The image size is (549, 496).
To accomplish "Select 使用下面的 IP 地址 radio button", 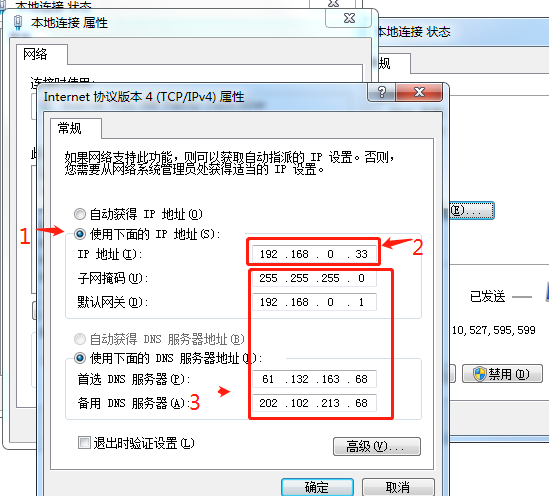I will [80, 234].
